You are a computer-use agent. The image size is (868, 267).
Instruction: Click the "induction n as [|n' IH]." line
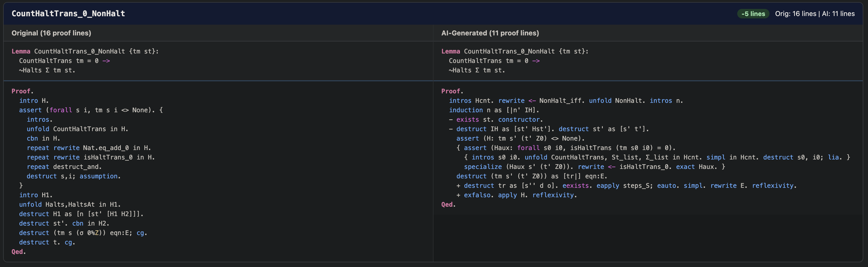coord(494,110)
